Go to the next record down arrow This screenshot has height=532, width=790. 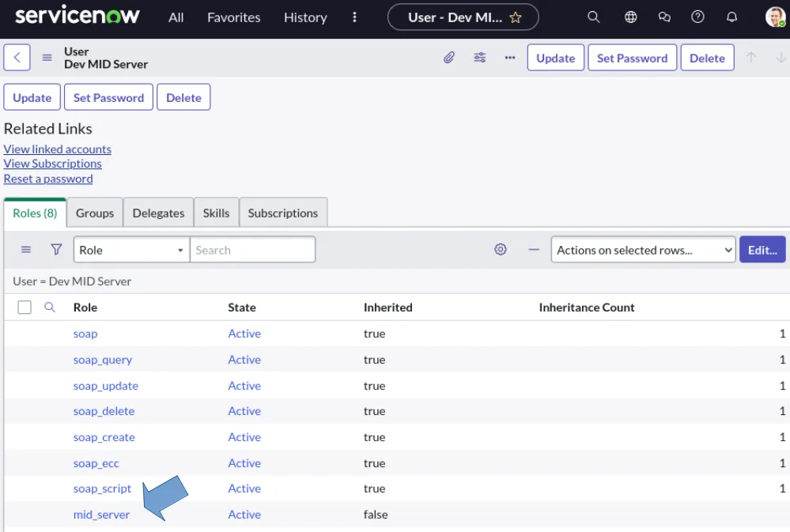coord(781,58)
